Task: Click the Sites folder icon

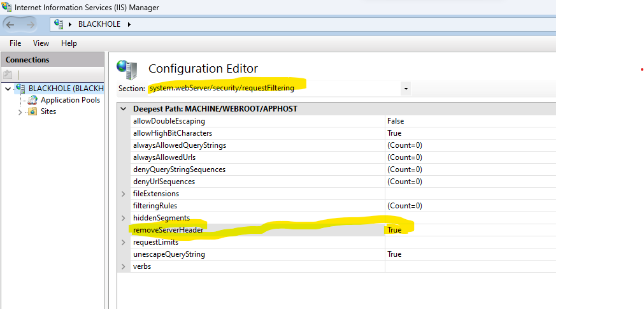Action: [33, 111]
